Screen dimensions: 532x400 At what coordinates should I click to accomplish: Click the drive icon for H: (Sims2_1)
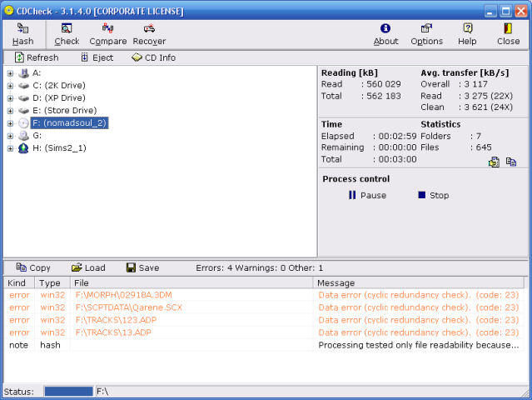[24, 148]
